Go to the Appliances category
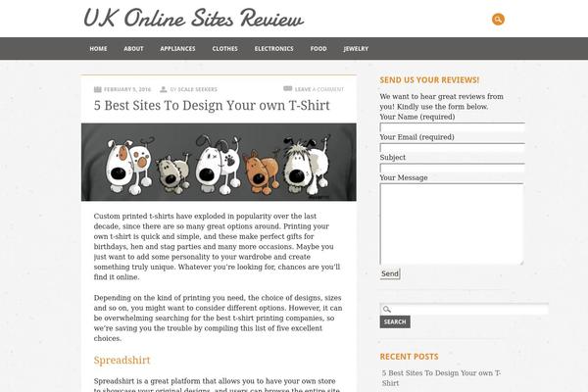The image size is (588, 392). click(x=177, y=49)
